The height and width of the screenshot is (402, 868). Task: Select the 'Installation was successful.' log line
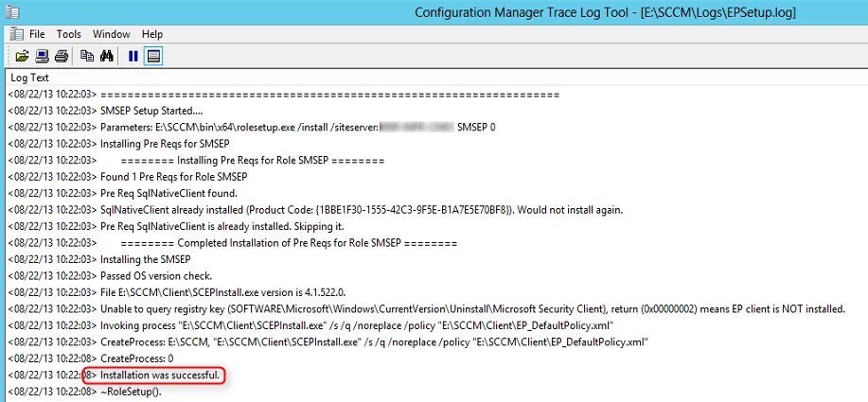[x=434, y=376]
